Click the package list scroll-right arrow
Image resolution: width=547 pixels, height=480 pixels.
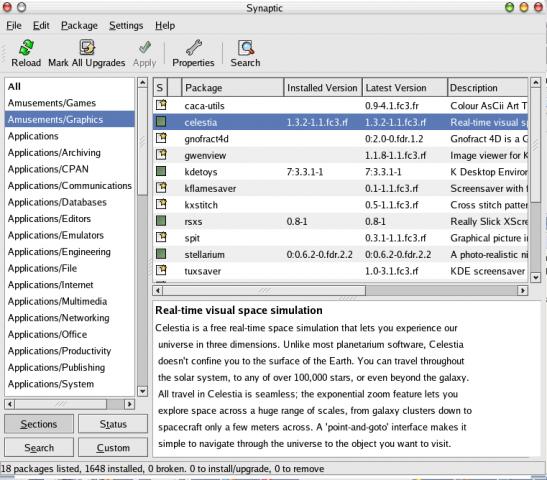tap(522, 290)
